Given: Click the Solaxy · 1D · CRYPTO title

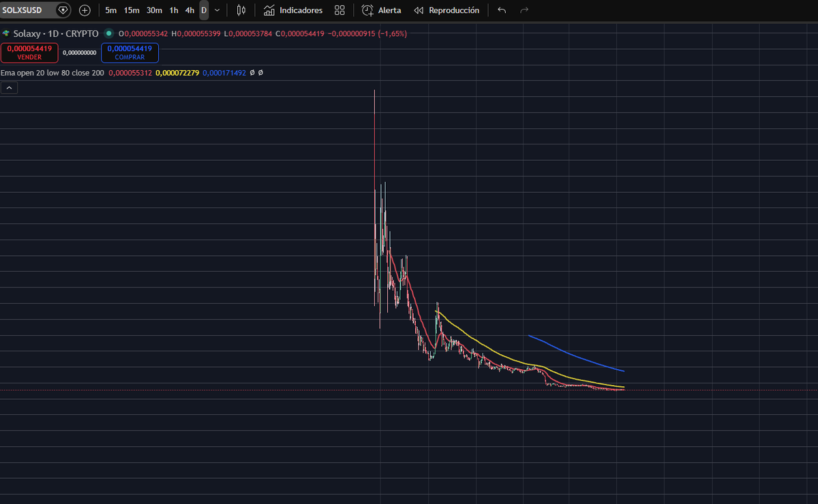Looking at the screenshot, I should point(56,33).
